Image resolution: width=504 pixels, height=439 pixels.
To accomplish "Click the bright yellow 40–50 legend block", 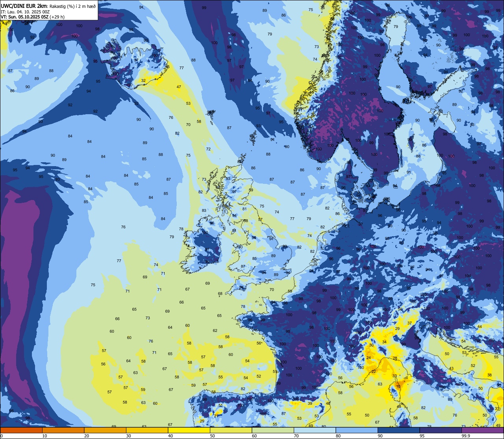I will pos(189,430).
